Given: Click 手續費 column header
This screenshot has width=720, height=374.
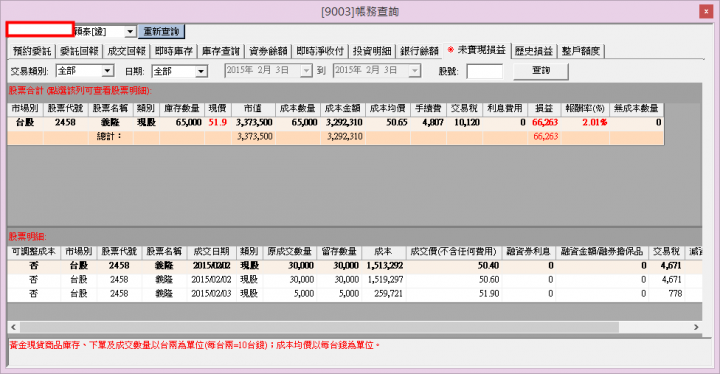Looking at the screenshot, I should coord(428,108).
